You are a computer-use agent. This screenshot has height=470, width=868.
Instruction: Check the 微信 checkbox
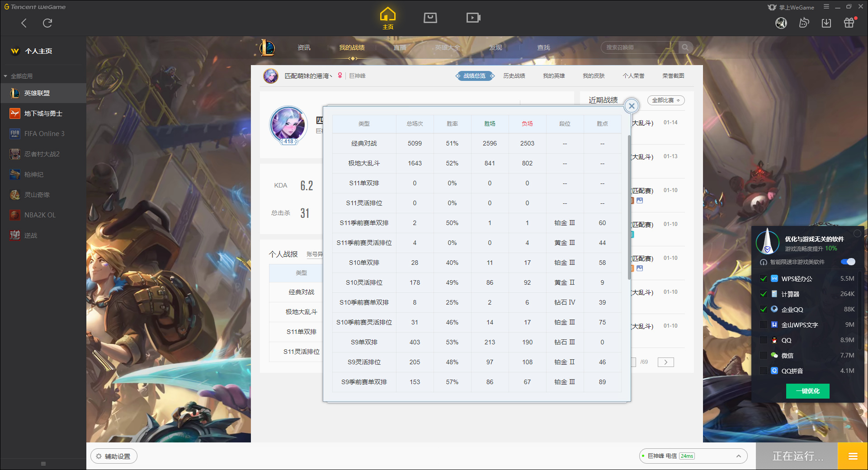tap(764, 356)
